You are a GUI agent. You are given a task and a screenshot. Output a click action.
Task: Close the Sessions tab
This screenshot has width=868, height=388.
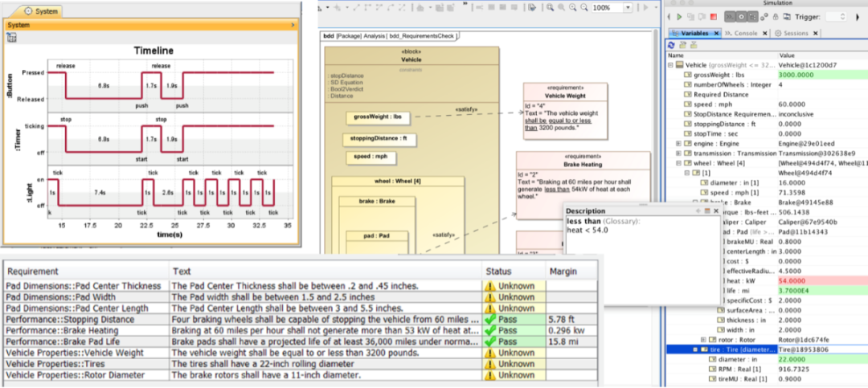tap(816, 33)
